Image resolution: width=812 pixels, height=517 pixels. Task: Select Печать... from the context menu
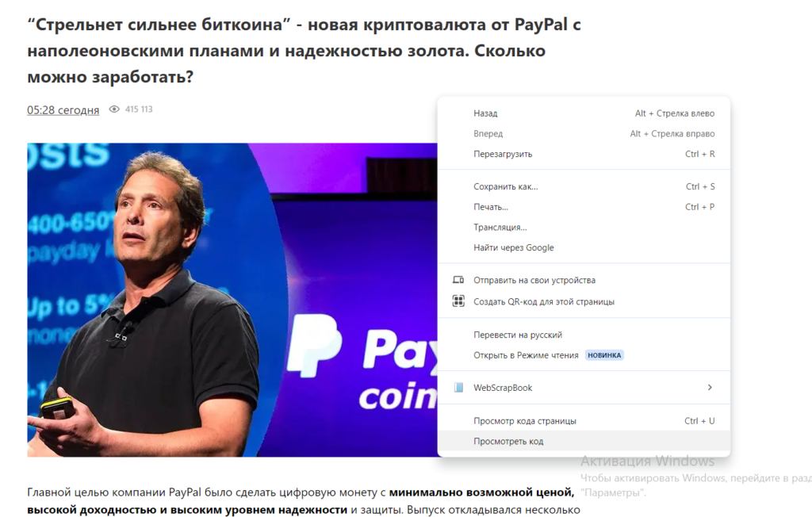tap(584, 207)
